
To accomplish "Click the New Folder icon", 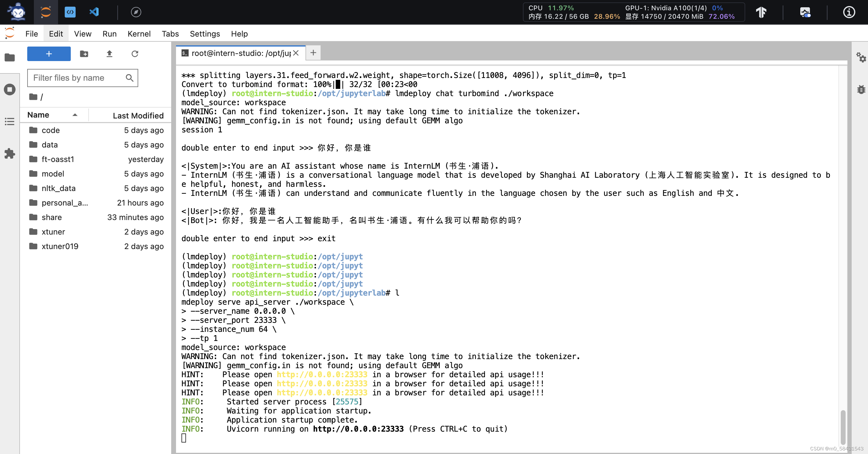I will point(84,54).
